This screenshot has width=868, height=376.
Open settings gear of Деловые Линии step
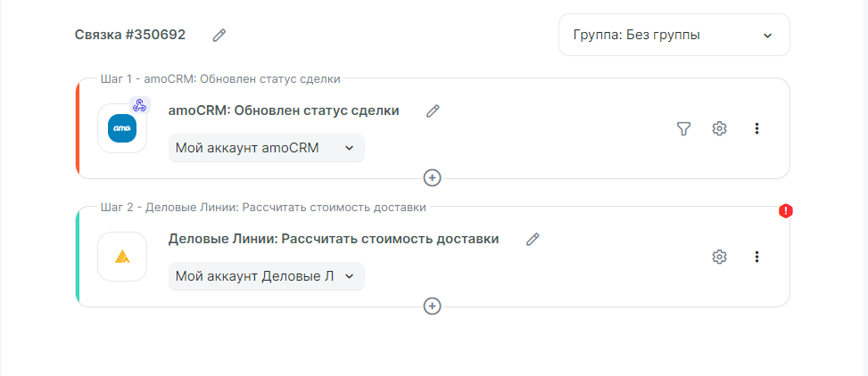pos(720,257)
